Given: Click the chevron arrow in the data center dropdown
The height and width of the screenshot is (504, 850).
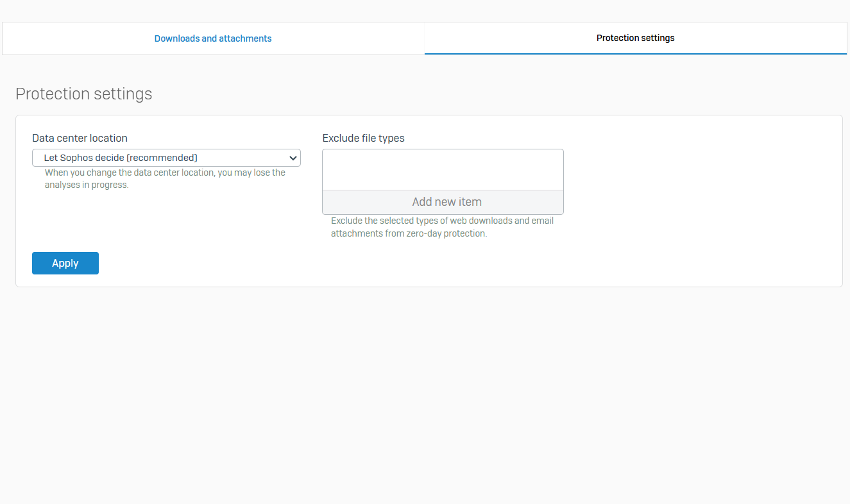Looking at the screenshot, I should point(293,158).
